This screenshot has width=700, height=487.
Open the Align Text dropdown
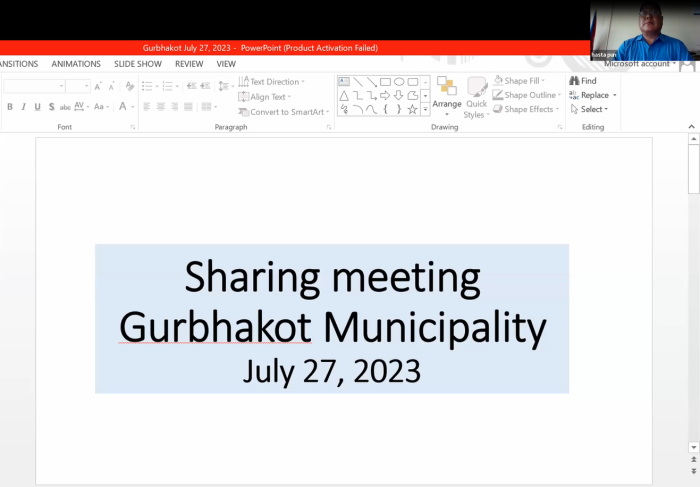point(267,97)
